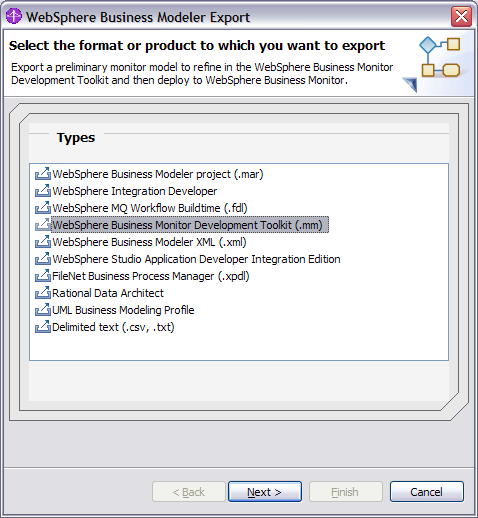Click export icon beside FileNet Business Process Manager
This screenshot has height=518, width=478.
click(x=43, y=276)
